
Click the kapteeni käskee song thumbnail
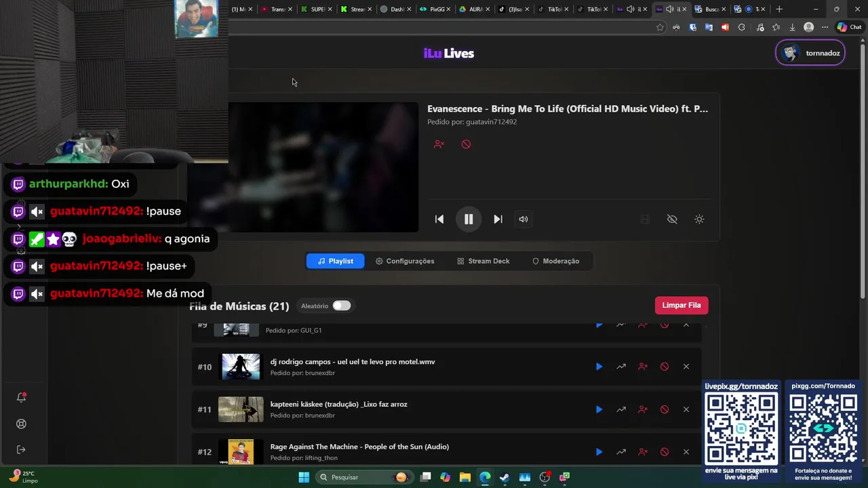point(241,409)
